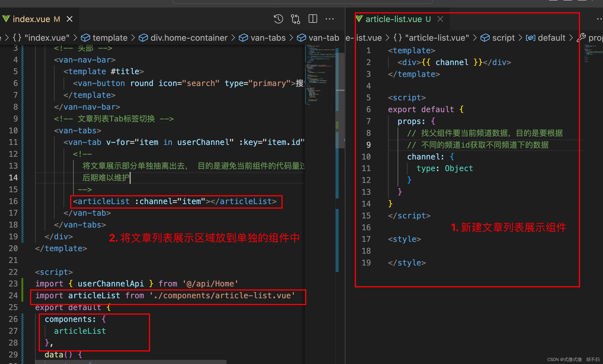603x364 pixels.
Task: Click the script cube icon in right breadcrumb
Action: point(485,38)
